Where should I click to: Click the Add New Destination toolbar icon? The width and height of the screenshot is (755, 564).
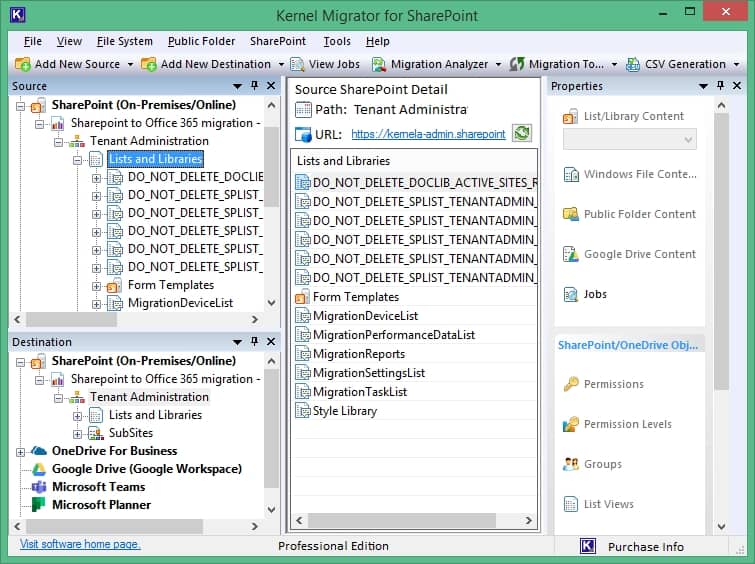149,64
